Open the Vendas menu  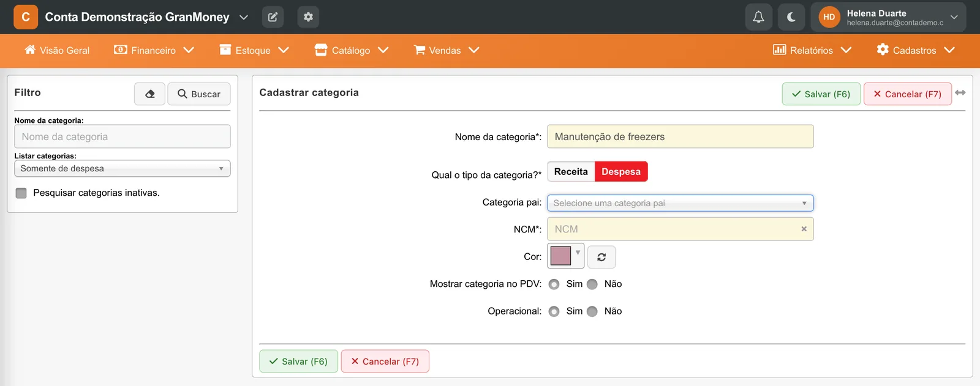coord(447,50)
